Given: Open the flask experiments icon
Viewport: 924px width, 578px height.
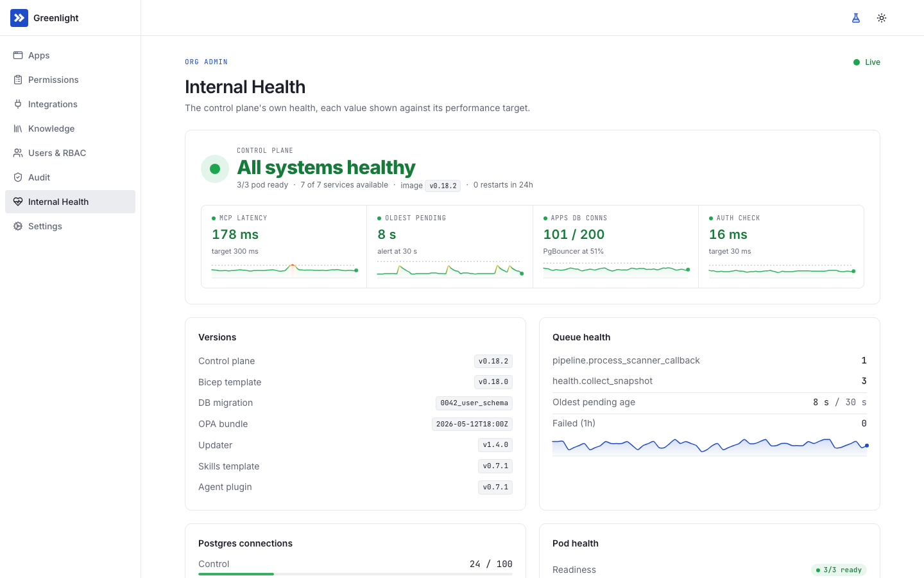Looking at the screenshot, I should pyautogui.click(x=856, y=18).
